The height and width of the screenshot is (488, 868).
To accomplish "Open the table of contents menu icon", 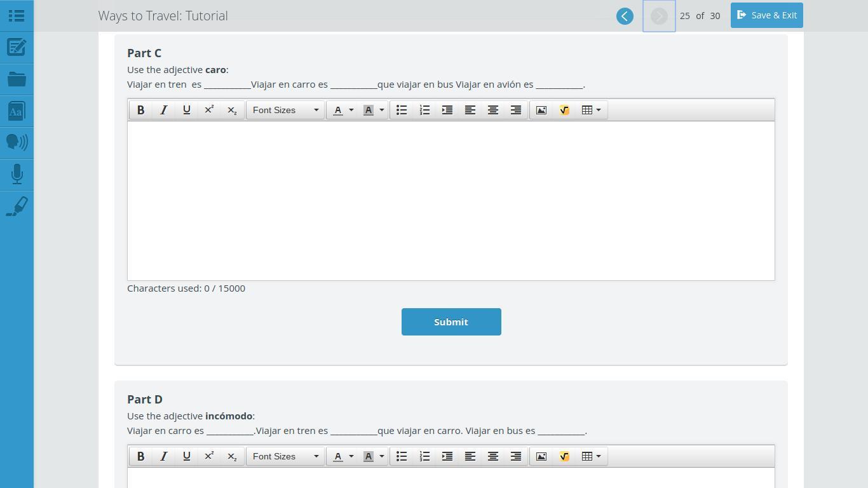I will [17, 15].
